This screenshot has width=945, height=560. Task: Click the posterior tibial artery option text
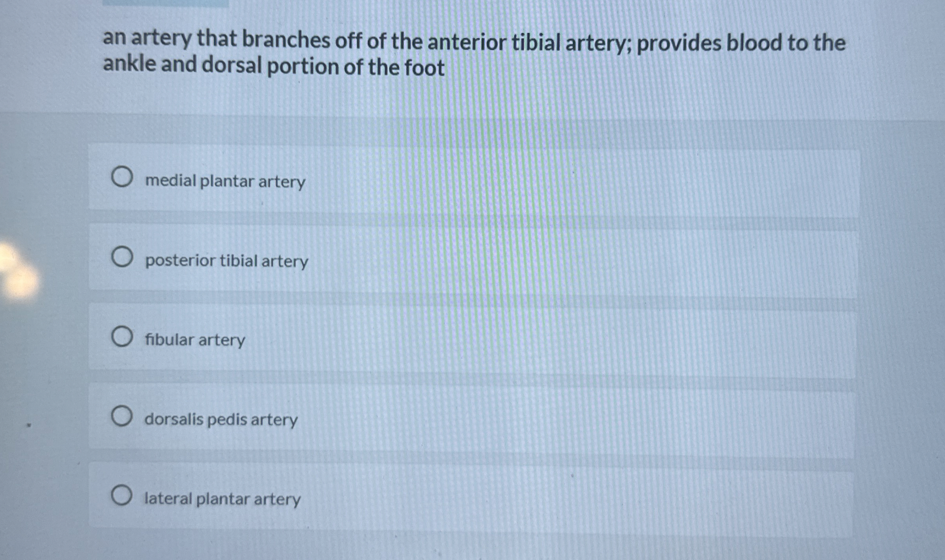tap(227, 261)
